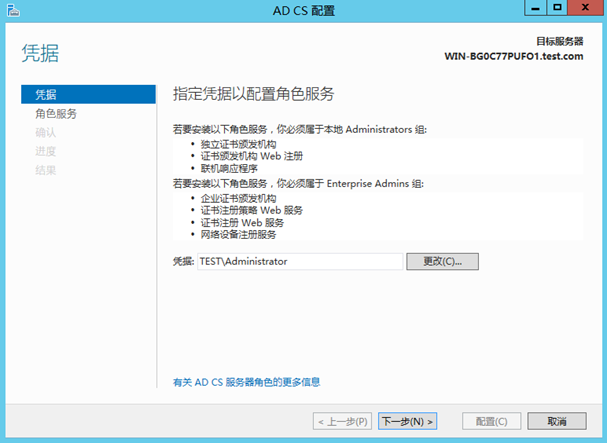The width and height of the screenshot is (607, 443).
Task: Minimize the AD CS 配置 window
Action: 535,7
